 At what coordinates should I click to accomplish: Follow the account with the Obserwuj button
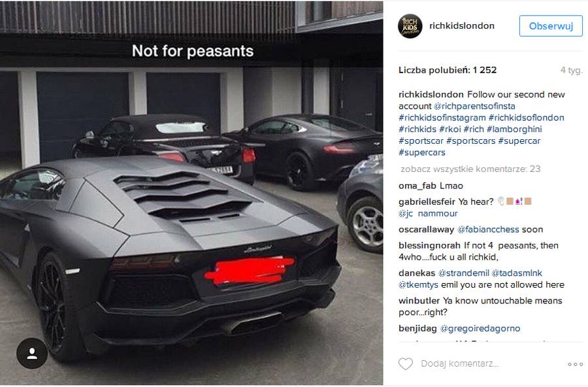[551, 26]
